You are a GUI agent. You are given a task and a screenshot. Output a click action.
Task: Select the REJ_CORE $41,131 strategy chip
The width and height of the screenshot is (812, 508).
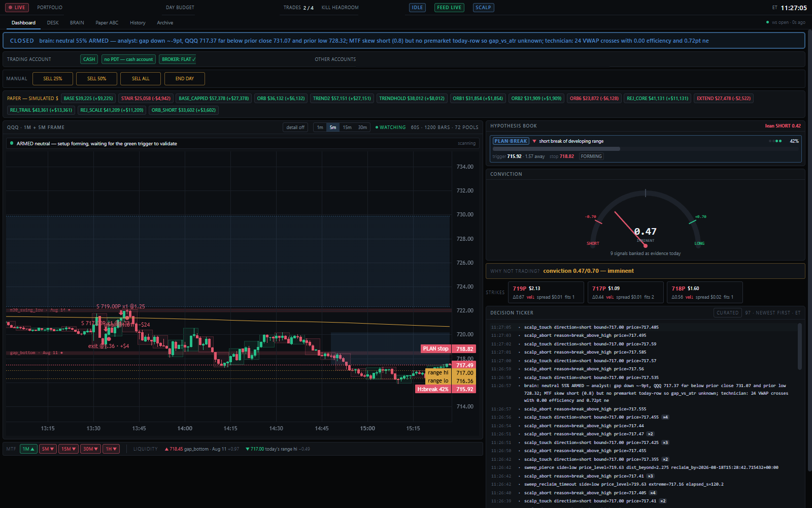click(x=657, y=99)
